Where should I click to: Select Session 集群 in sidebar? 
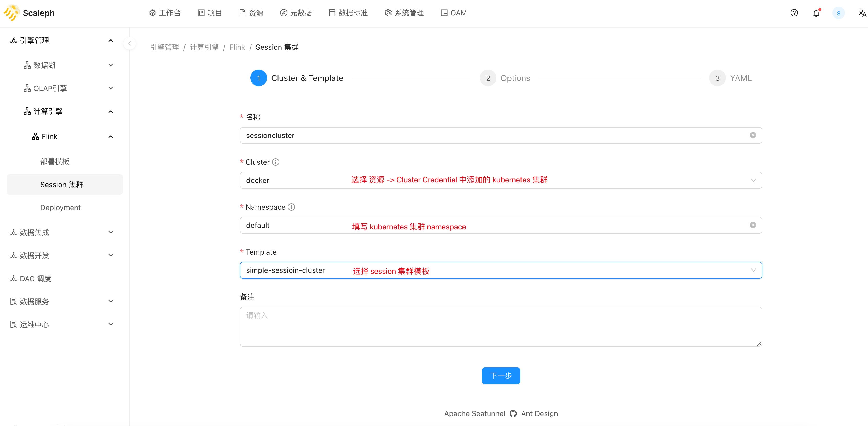pyautogui.click(x=65, y=185)
